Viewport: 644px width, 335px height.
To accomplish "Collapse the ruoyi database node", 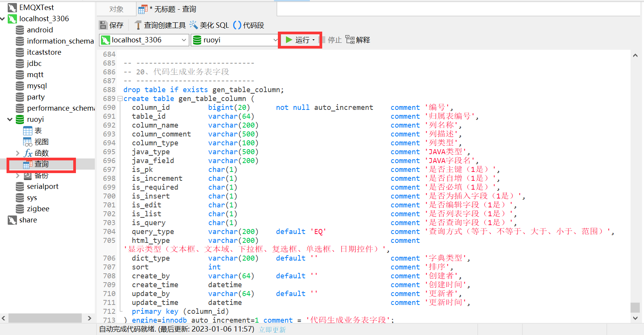I will [x=10, y=120].
